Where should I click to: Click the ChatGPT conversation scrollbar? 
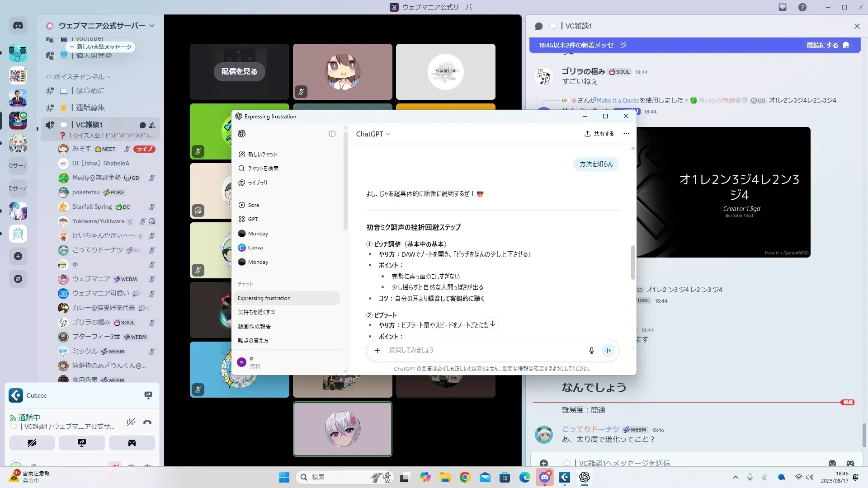tap(633, 262)
